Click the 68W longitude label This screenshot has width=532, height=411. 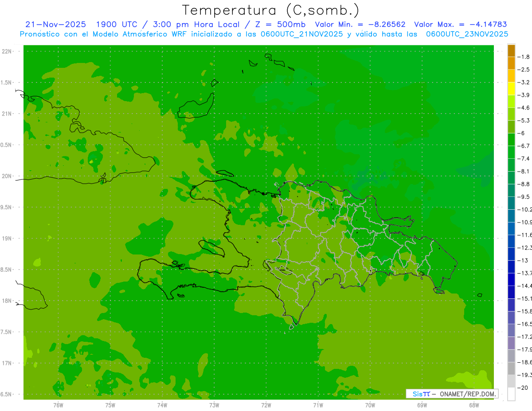(x=474, y=405)
